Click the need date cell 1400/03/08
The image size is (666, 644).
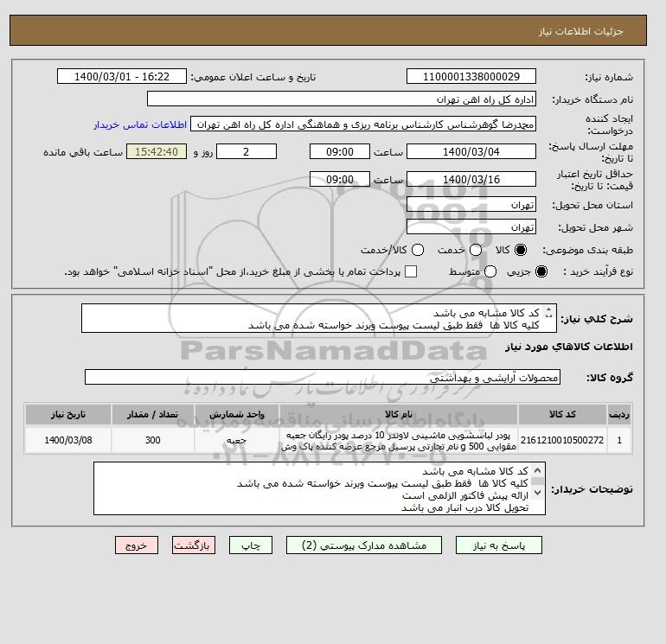click(x=68, y=440)
